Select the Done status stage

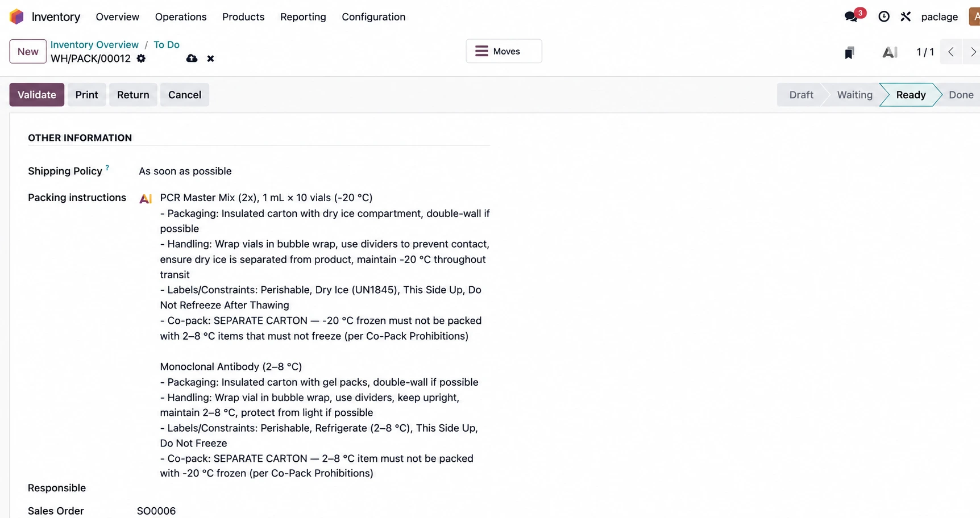(961, 95)
